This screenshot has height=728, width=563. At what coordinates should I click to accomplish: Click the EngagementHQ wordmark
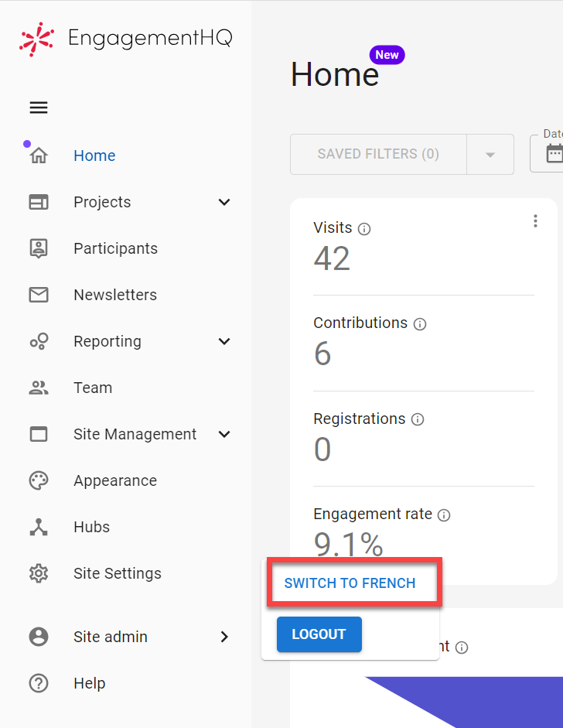coord(150,38)
